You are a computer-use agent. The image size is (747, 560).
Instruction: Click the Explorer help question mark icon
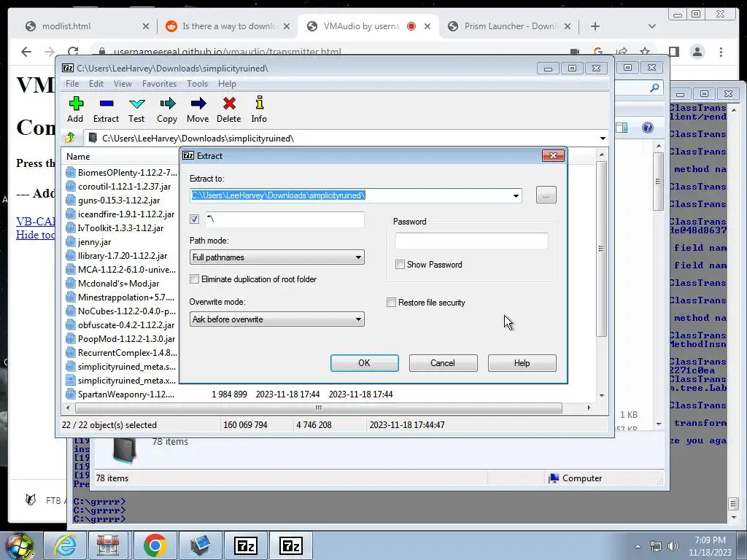pos(648,128)
